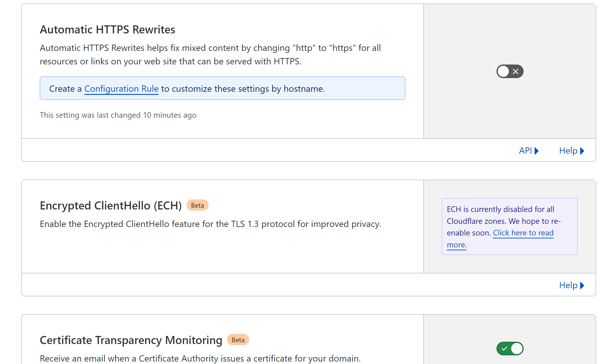Click the "last changed 10 minutes ago" text
Viewport: 603px width, 364px height.
coord(118,115)
